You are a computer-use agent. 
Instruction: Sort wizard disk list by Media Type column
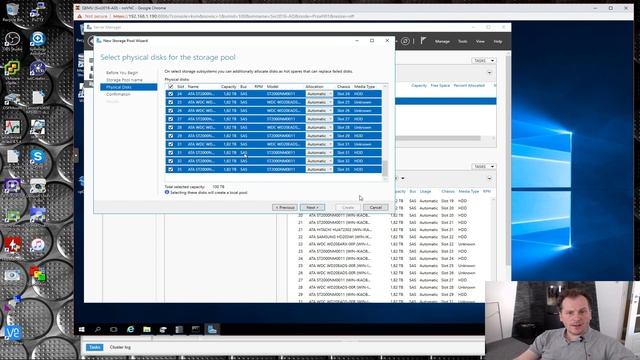click(364, 87)
